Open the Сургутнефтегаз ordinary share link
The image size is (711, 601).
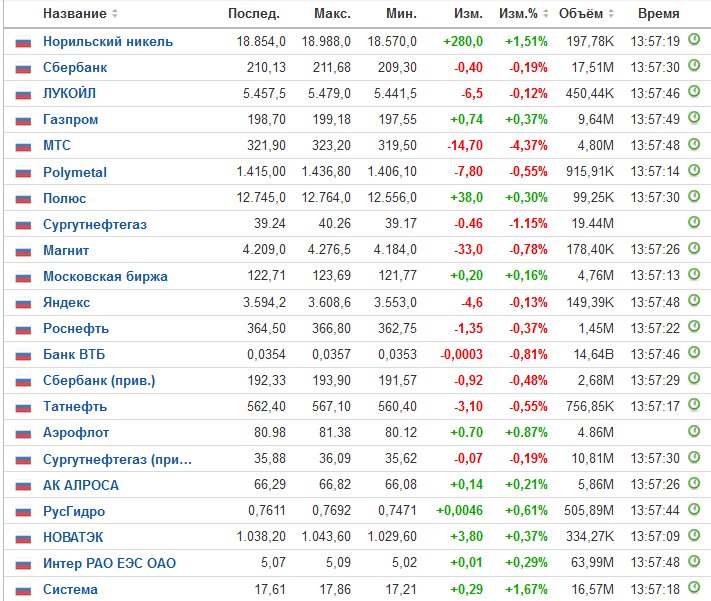click(95, 225)
